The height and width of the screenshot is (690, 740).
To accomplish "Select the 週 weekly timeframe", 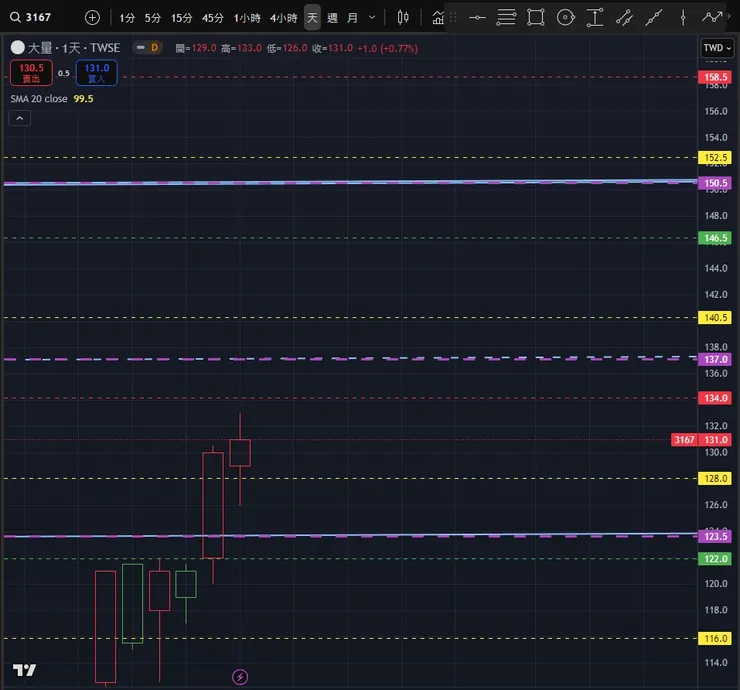I will [x=332, y=18].
